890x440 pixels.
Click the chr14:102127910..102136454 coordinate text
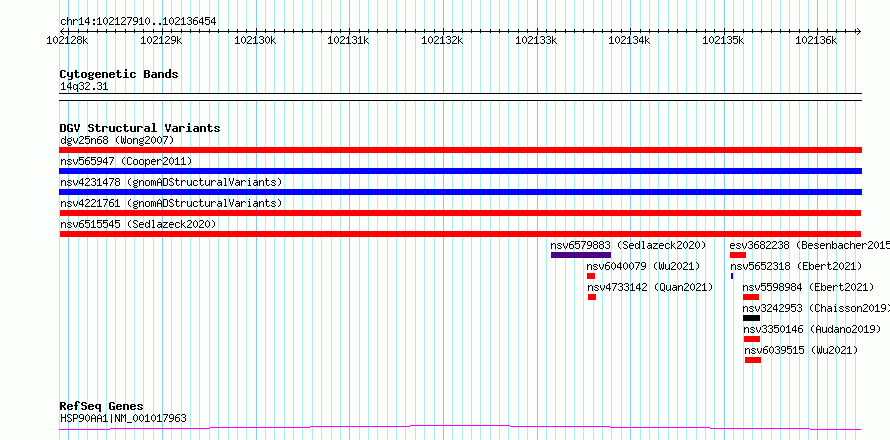138,22
